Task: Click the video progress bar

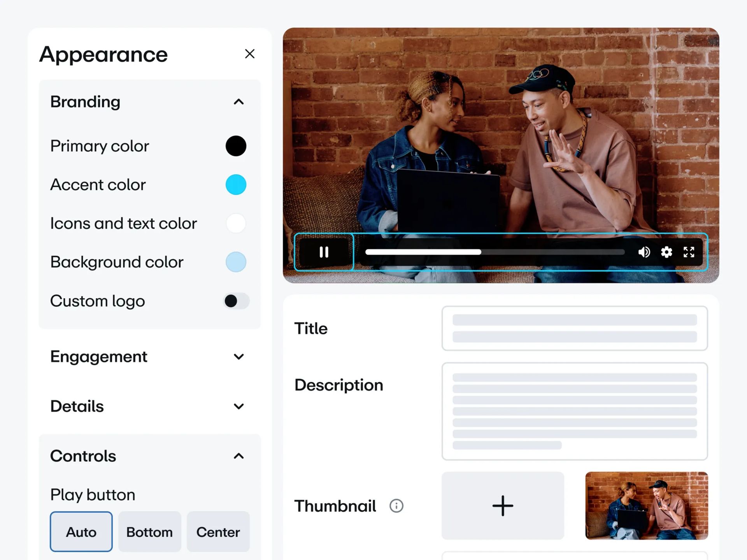Action: click(x=494, y=252)
